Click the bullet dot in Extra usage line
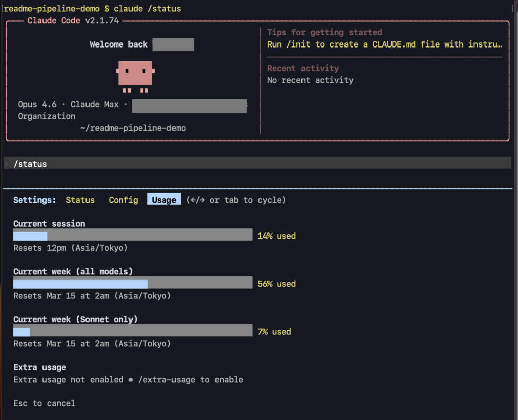 pyautogui.click(x=130, y=380)
